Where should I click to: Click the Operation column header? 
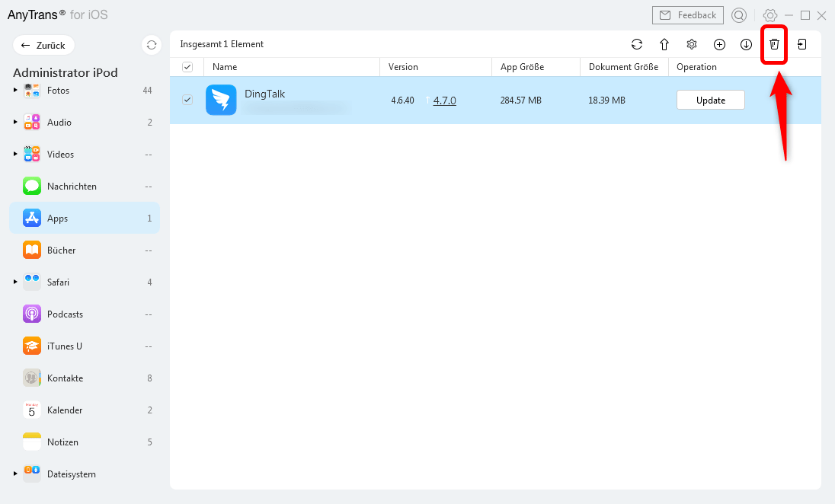(x=696, y=67)
